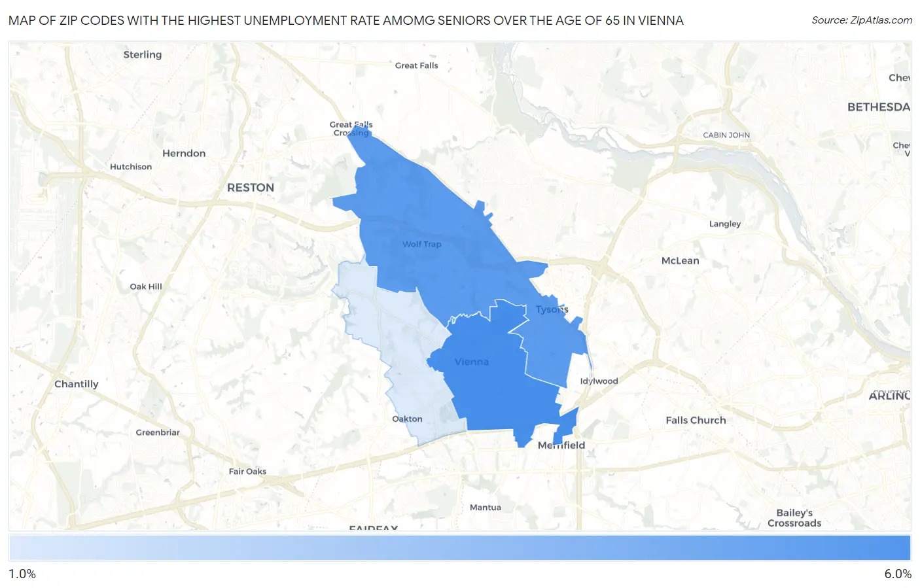920x588 pixels.
Task: Click the Source: ZipAtlas.com attribution
Action: click(862, 20)
